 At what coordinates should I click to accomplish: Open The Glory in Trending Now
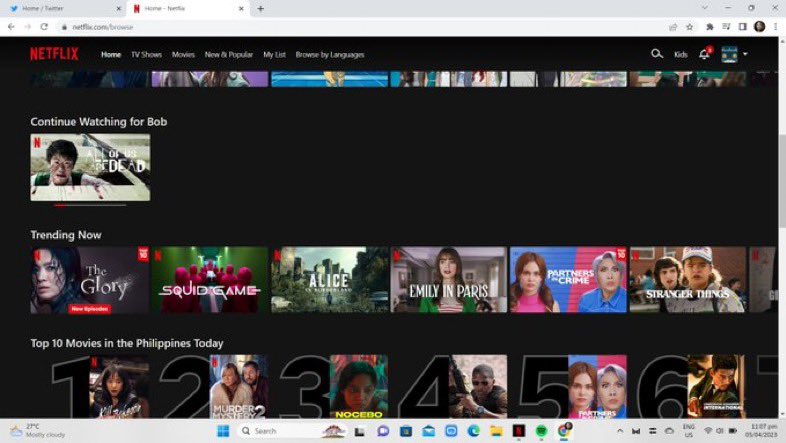(89, 280)
